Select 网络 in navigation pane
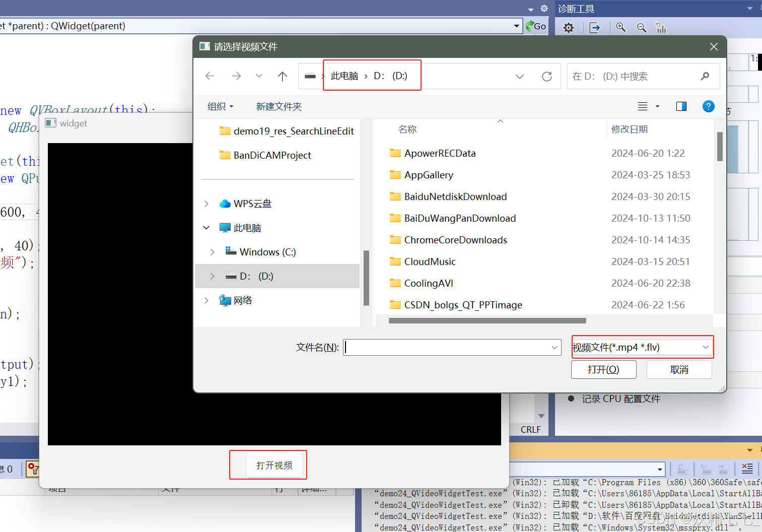The width and height of the screenshot is (762, 532). 235,300
